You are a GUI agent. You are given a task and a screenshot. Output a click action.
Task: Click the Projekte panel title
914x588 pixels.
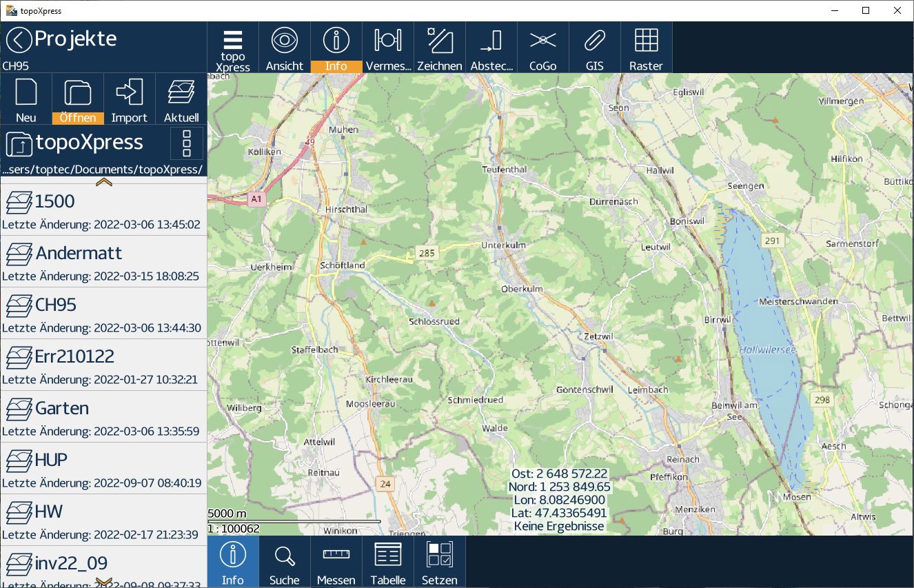(76, 39)
